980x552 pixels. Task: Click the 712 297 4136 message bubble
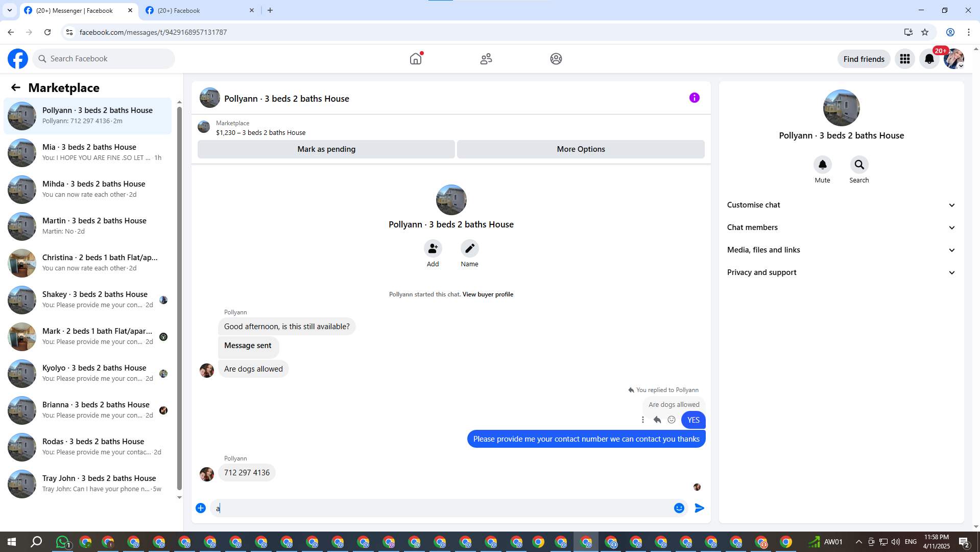click(x=247, y=473)
